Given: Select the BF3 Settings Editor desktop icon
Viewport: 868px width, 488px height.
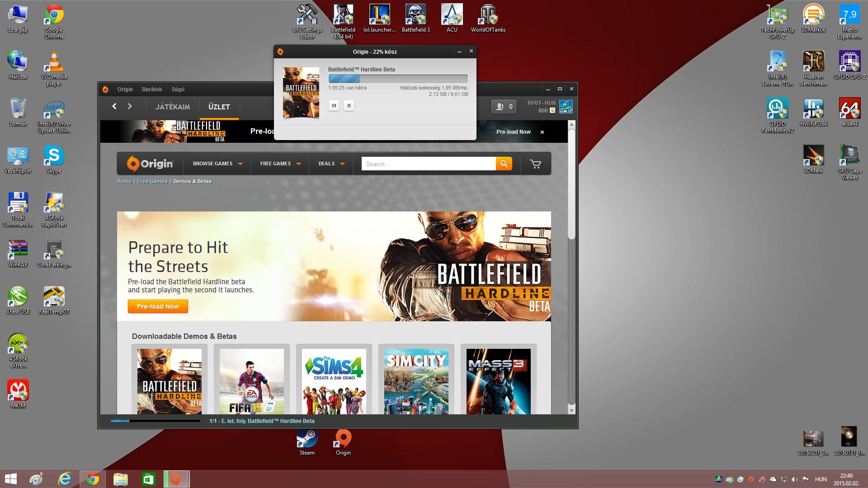Looking at the screenshot, I should 307,22.
